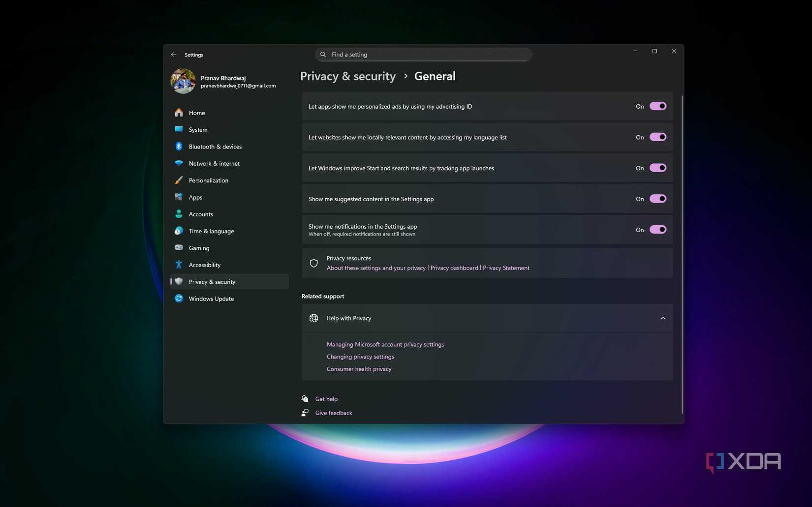812x507 pixels.
Task: Go to Time & language settings
Action: pos(211,231)
